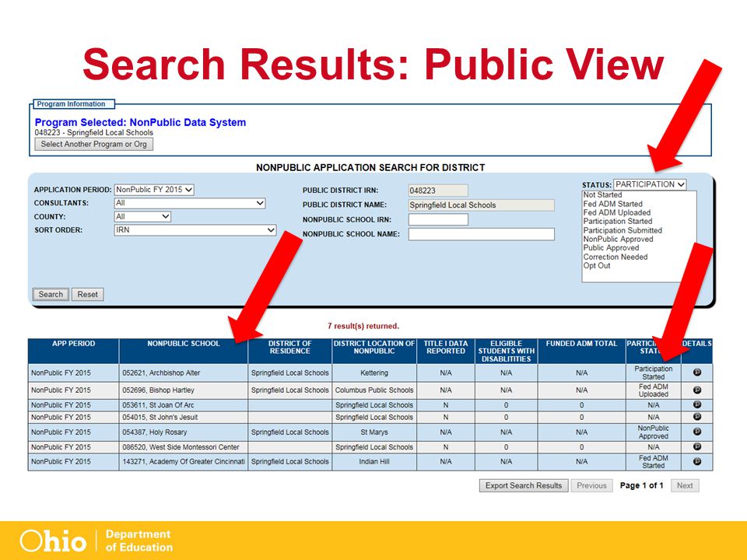Click District Location of NonPublic header

pos(374,351)
